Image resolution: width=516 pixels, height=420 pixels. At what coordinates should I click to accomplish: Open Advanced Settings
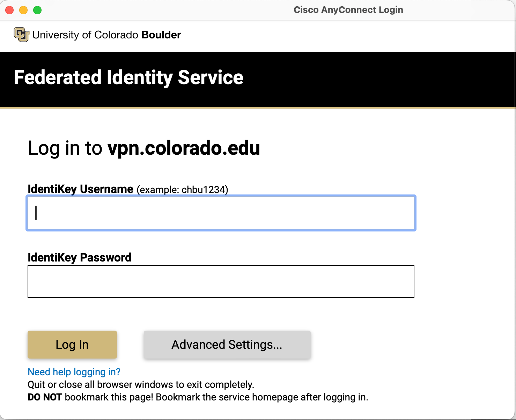click(227, 345)
